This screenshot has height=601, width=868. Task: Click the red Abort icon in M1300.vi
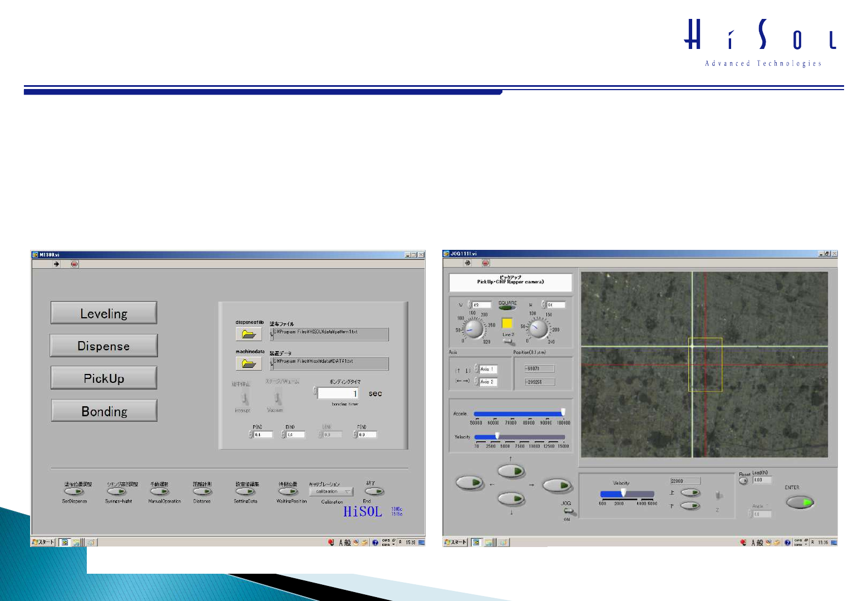coord(75,264)
